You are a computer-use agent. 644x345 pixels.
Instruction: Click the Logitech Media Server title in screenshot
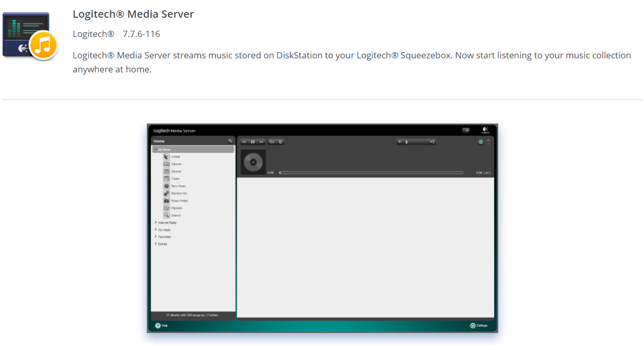tap(174, 131)
